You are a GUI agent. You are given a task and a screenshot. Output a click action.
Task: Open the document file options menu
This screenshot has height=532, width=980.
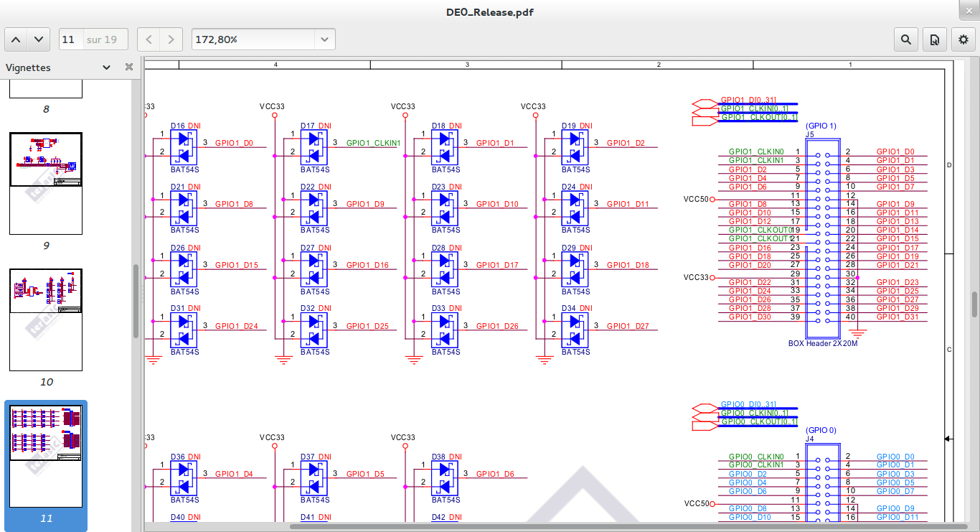point(935,39)
